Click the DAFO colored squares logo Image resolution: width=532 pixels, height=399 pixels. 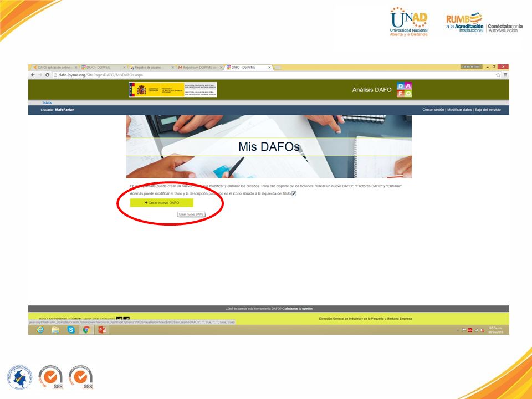(404, 90)
